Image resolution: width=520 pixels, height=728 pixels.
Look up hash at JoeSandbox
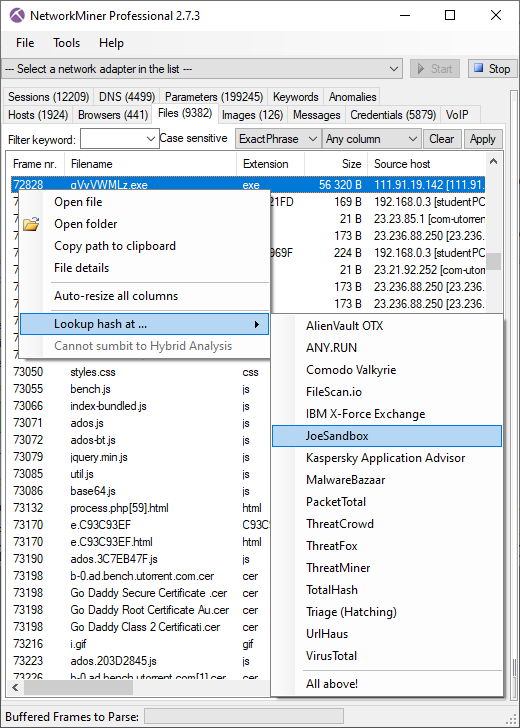click(x=387, y=436)
